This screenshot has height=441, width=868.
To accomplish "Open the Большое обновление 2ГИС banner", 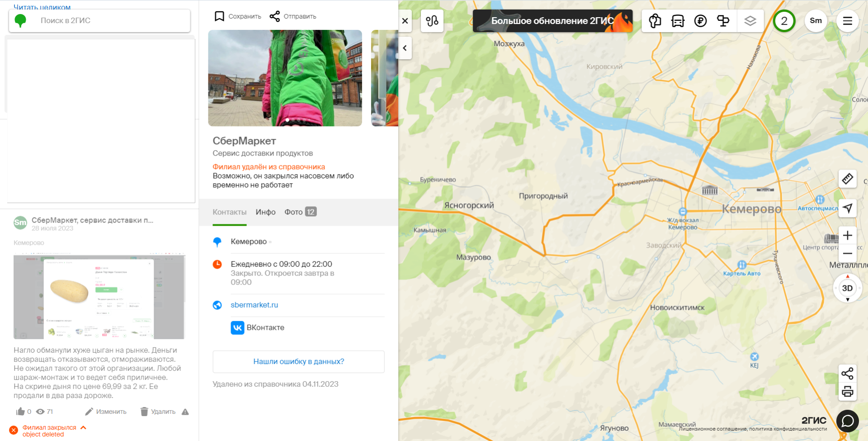I will pyautogui.click(x=552, y=21).
